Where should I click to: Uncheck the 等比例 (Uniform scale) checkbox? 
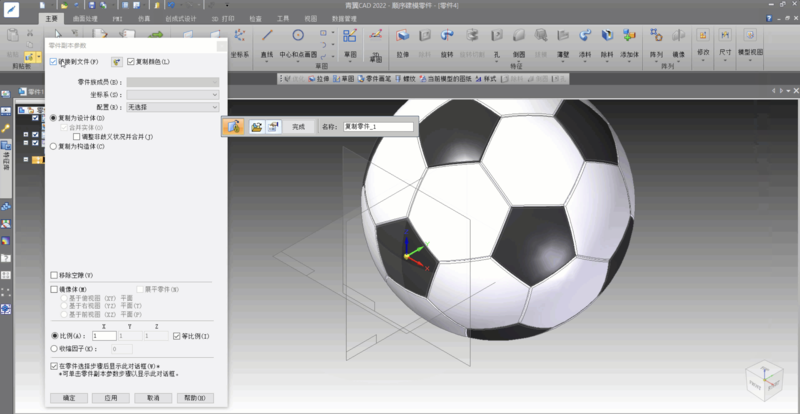tap(176, 336)
